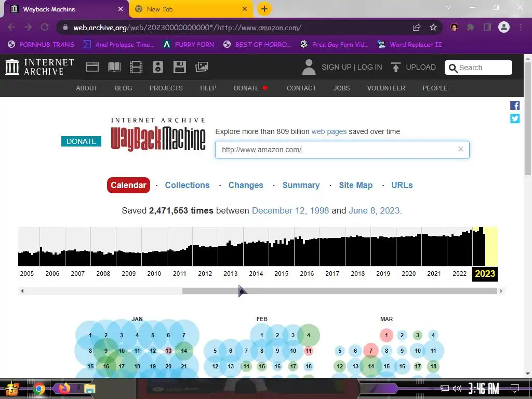Click the timeline scroll left arrow
Viewport: 532px width, 399px height.
[22, 291]
